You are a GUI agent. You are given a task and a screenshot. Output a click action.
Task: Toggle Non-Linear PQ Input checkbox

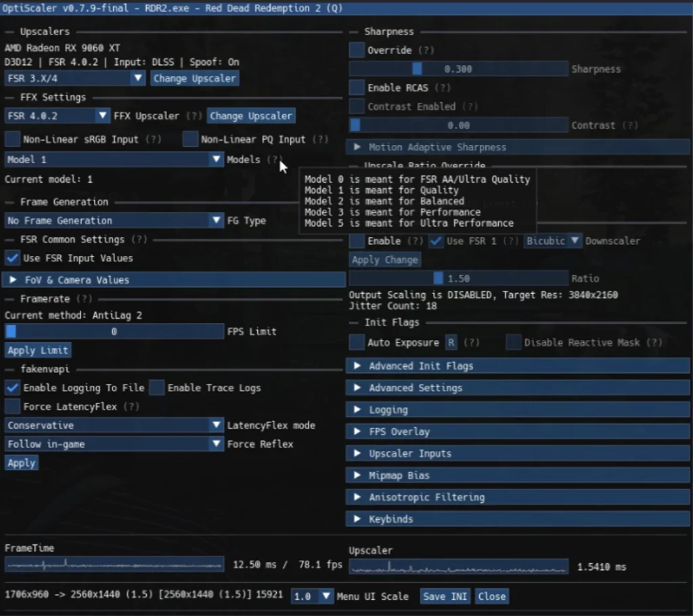[190, 139]
